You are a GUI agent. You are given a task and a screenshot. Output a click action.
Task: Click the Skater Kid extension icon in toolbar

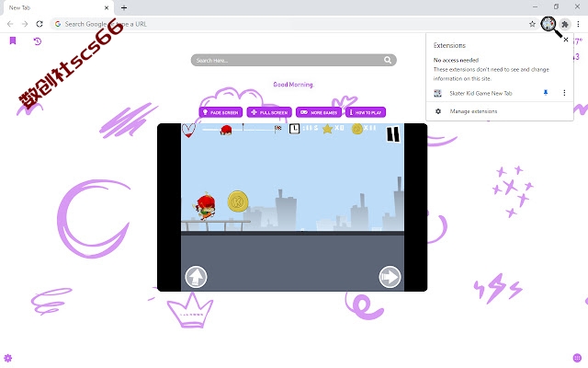[548, 24]
